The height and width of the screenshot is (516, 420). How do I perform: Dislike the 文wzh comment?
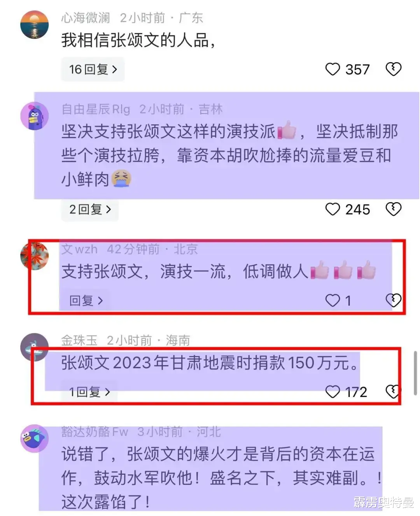click(393, 300)
